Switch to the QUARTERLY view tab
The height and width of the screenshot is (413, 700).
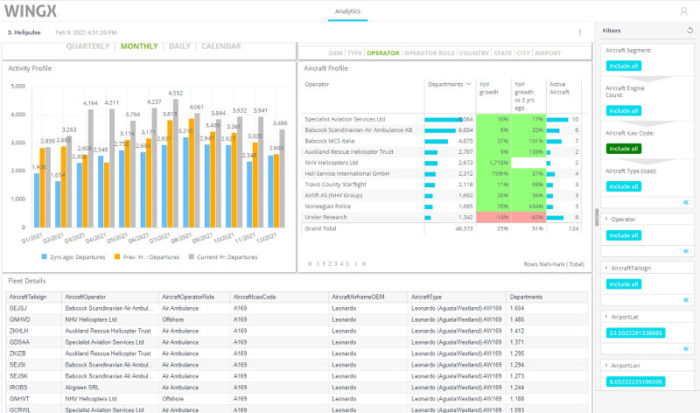(x=88, y=46)
